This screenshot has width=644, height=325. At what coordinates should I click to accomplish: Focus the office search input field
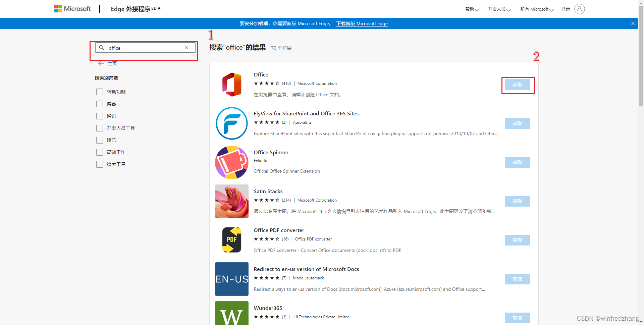point(145,48)
